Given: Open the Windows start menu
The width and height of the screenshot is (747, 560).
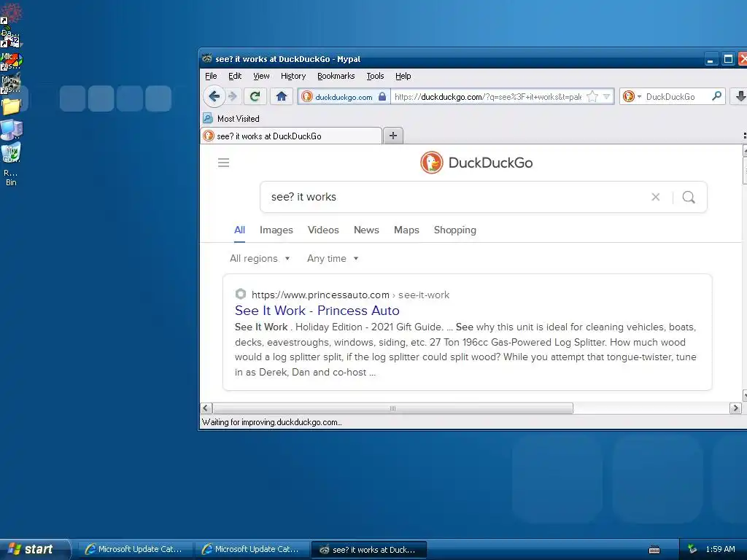Looking at the screenshot, I should tap(35, 549).
